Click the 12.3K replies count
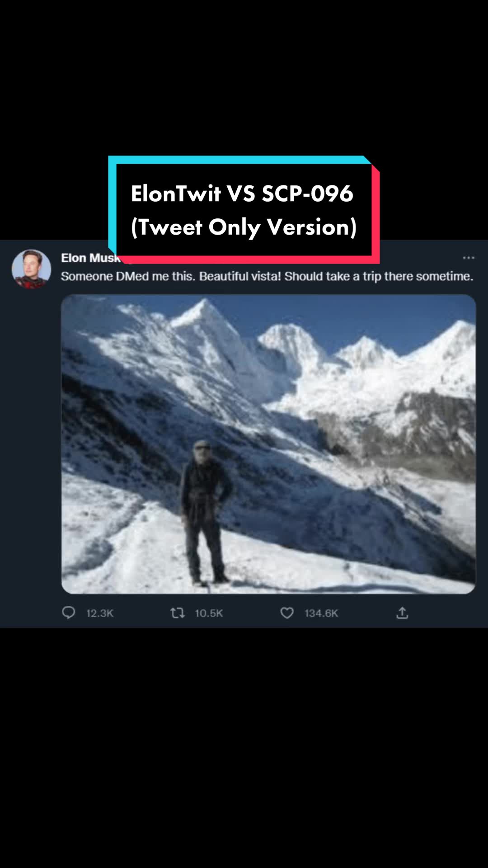Screen dimensions: 488x868 100,613
